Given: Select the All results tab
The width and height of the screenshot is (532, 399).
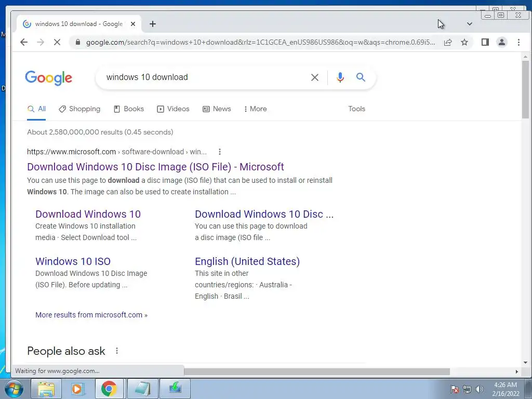Looking at the screenshot, I should (x=36, y=109).
